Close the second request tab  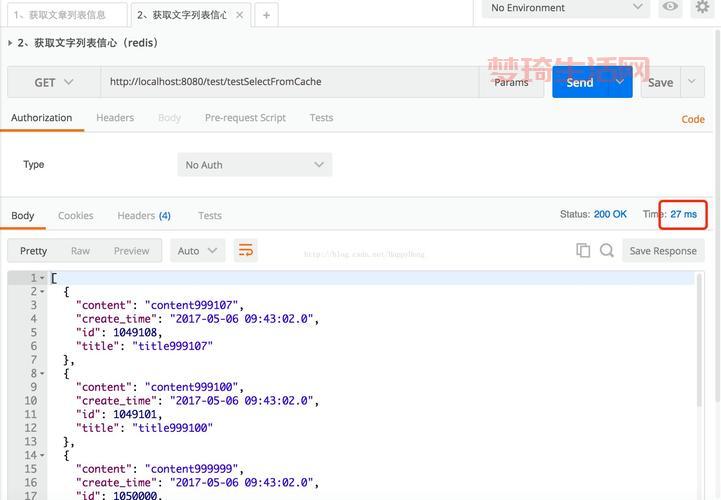[240, 15]
